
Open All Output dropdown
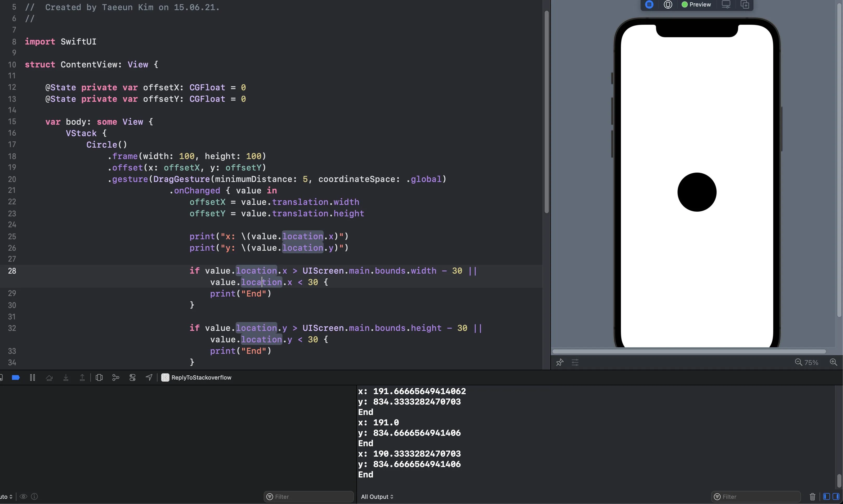coord(377,496)
